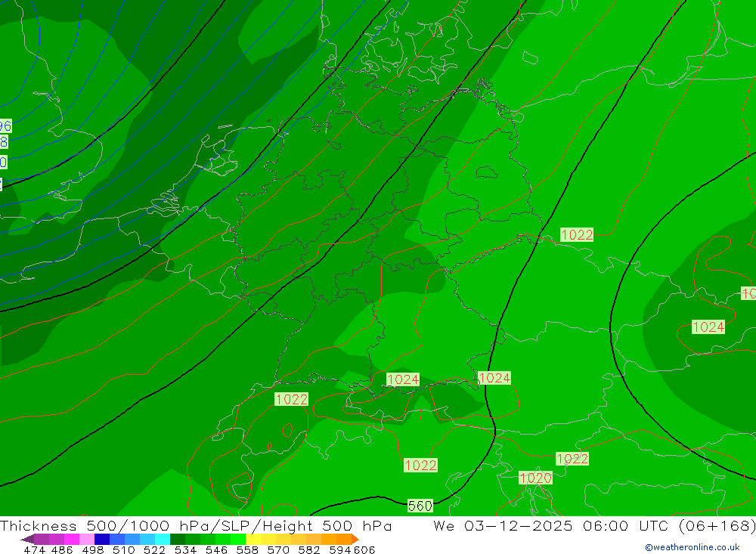Pick the dark navy blue legend swatch

(x=102, y=539)
